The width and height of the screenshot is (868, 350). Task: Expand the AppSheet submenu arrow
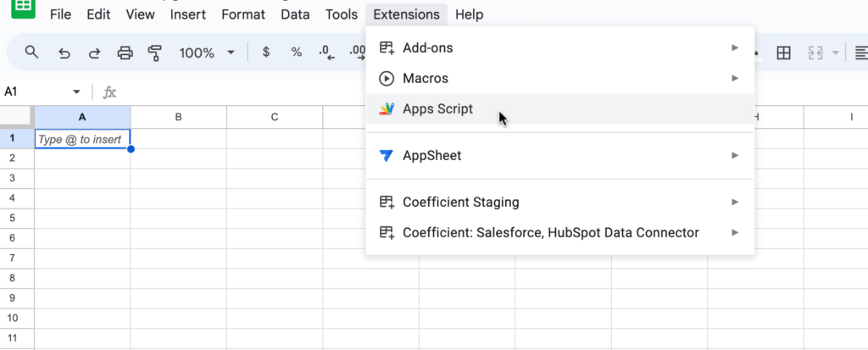tap(735, 155)
